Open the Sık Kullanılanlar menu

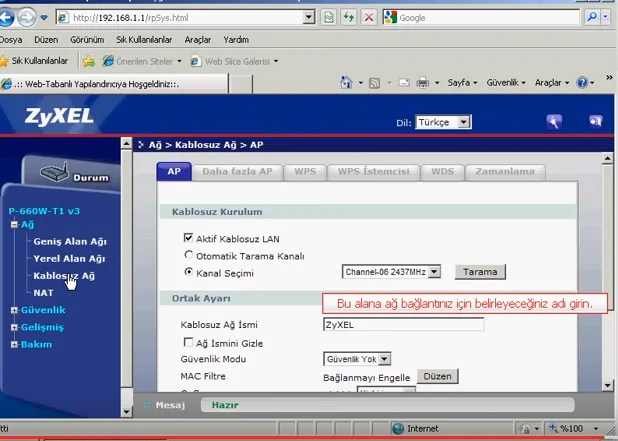[x=144, y=40]
